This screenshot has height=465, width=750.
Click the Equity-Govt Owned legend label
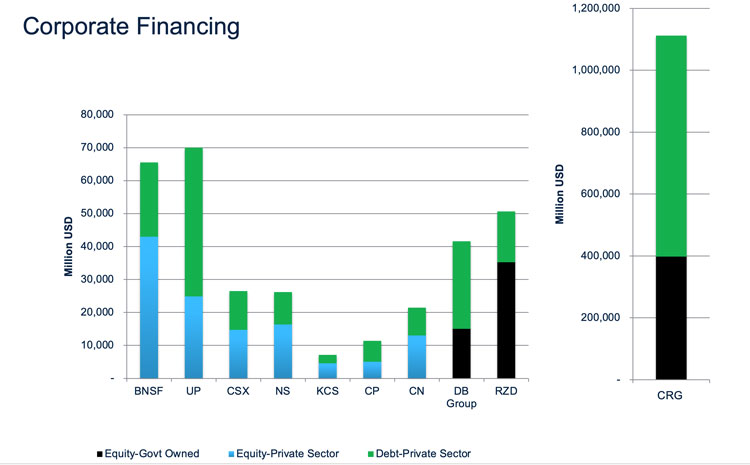coord(152,454)
